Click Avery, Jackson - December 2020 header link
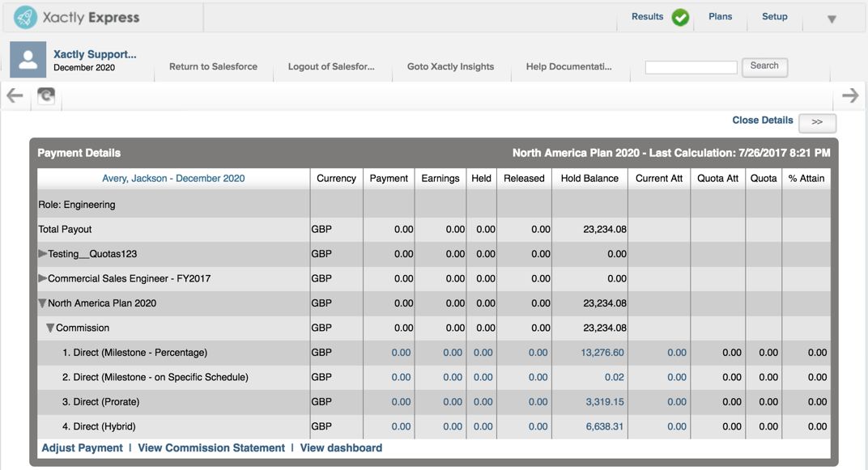868x470 pixels. (x=173, y=178)
